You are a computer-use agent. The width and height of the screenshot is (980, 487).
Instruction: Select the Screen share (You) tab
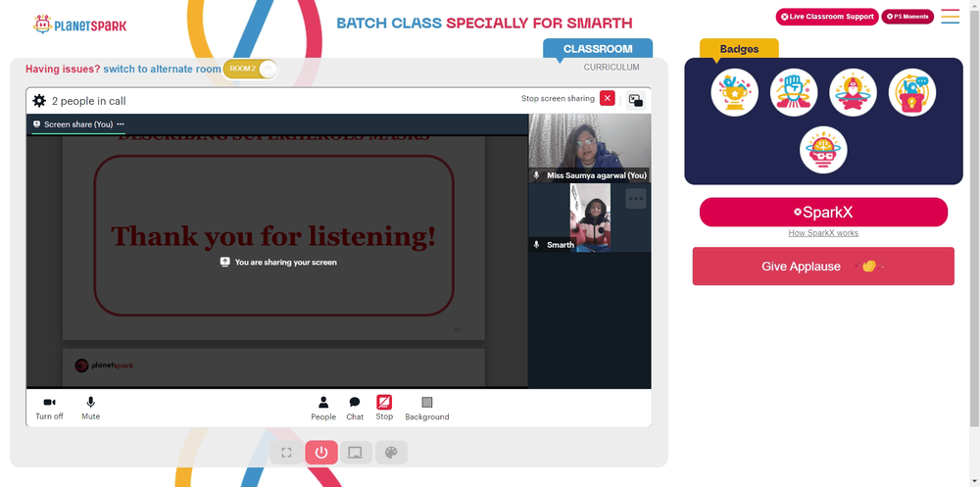[78, 124]
